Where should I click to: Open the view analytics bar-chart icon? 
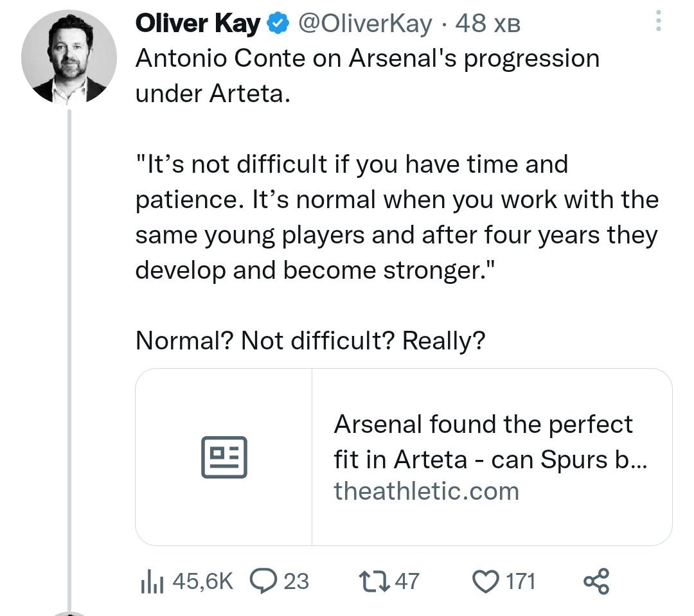tap(152, 582)
